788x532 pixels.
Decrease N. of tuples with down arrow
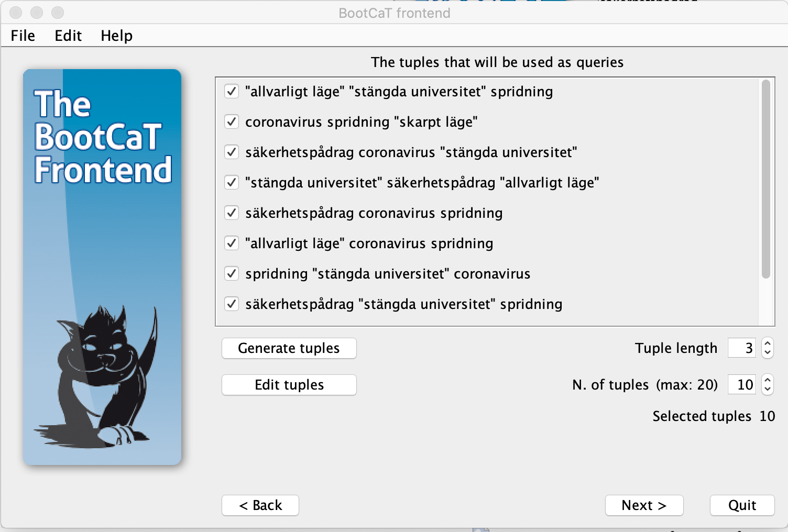coord(768,390)
